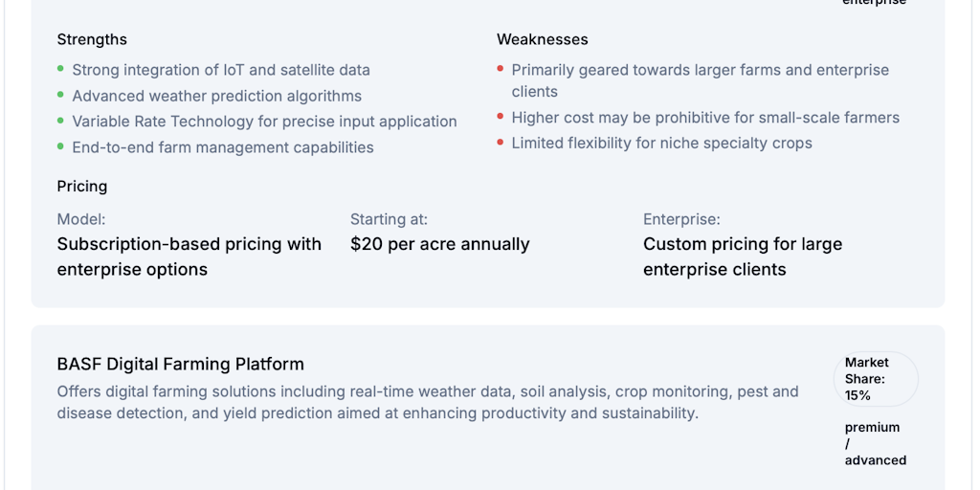Click Subscription-based pricing model text
The height and width of the screenshot is (490, 980).
pos(189,256)
